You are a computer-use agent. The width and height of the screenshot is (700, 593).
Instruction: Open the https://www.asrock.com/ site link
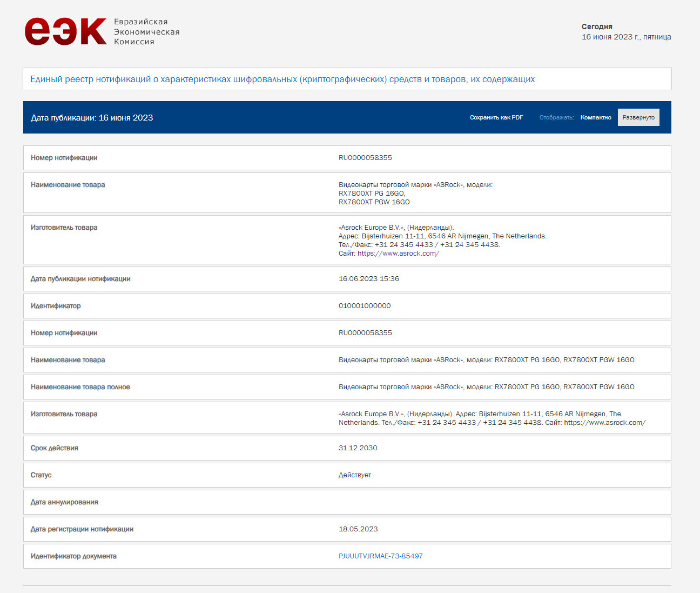(x=398, y=254)
